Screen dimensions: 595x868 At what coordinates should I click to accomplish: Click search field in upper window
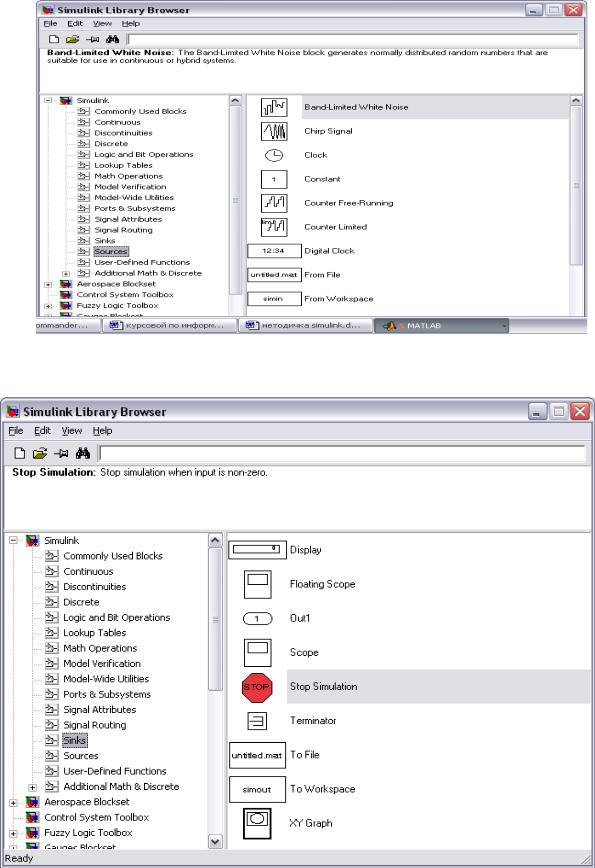tap(353, 39)
